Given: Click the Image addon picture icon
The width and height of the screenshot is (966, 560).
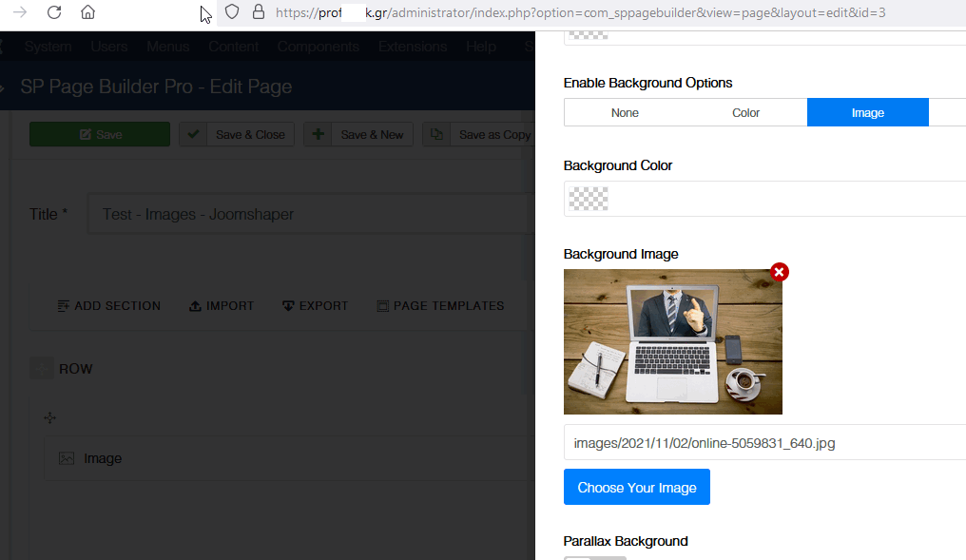Looking at the screenshot, I should click(x=67, y=458).
